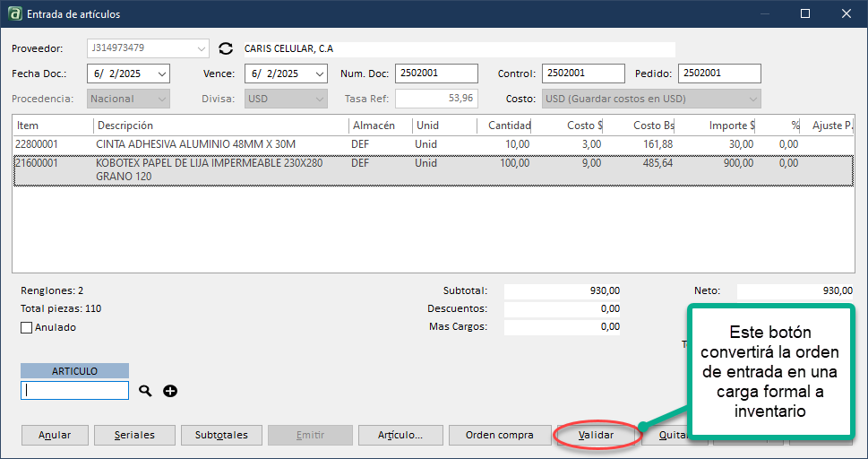Expand the Proveedor combo box

point(200,48)
